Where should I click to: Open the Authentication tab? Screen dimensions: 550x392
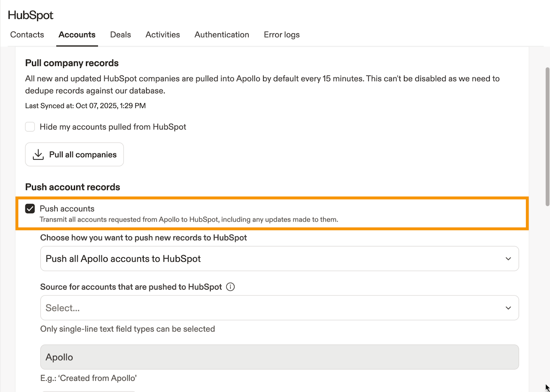[222, 35]
